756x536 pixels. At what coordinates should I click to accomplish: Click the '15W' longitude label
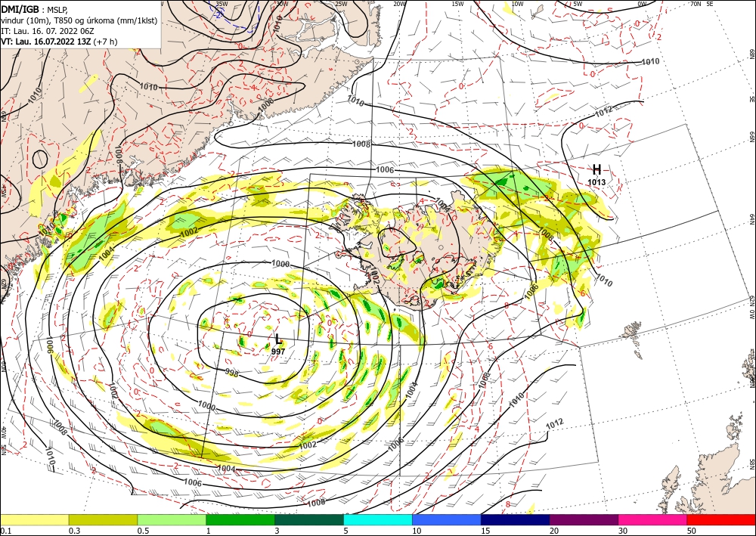point(457,4)
